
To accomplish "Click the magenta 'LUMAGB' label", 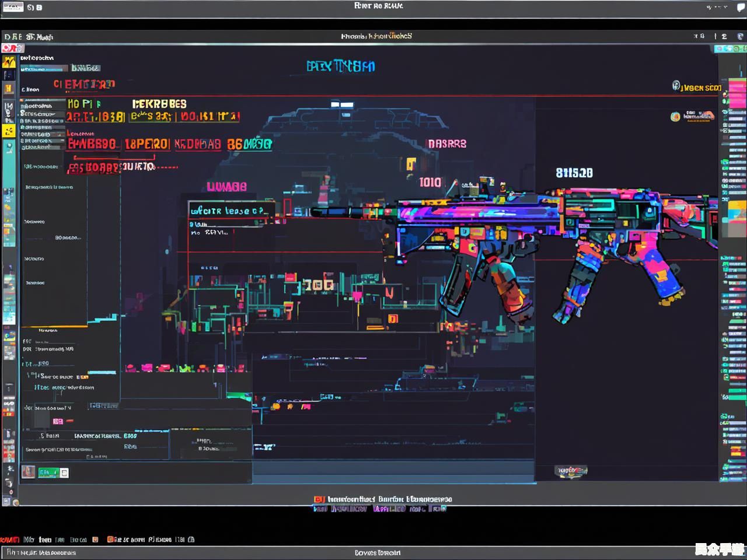I will (x=227, y=187).
